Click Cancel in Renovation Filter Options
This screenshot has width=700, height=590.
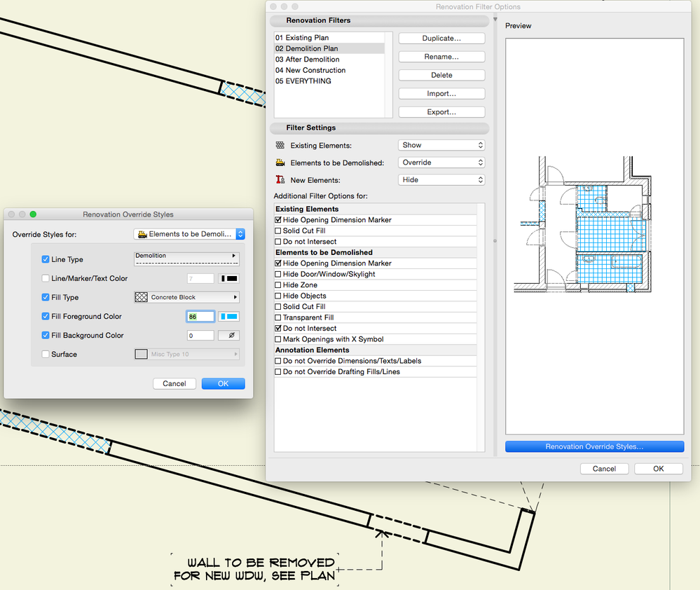pos(604,469)
